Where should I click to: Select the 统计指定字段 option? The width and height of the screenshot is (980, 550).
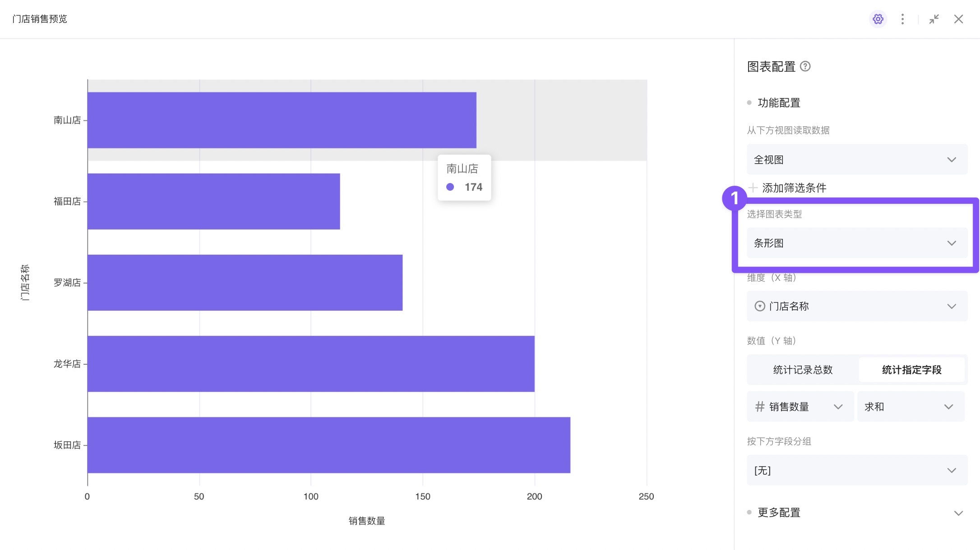911,370
